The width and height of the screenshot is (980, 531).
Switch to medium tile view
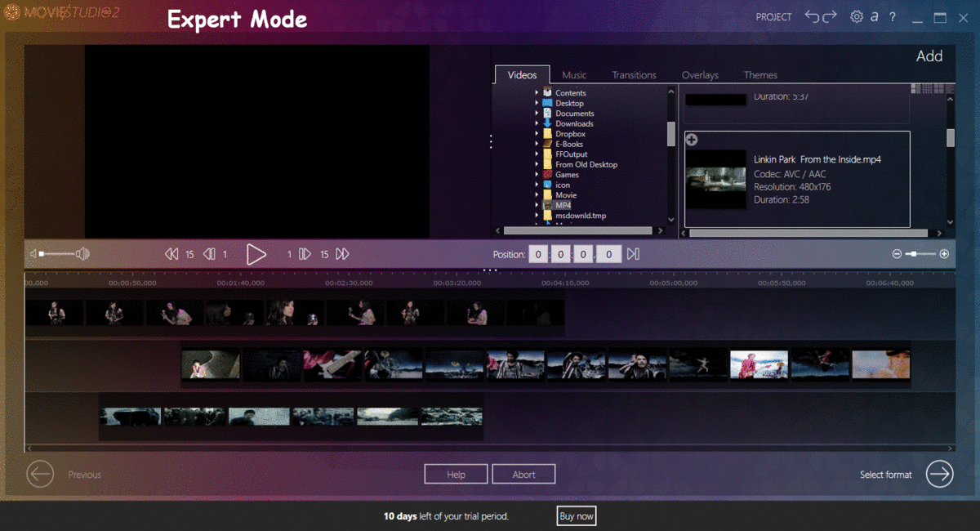click(x=939, y=88)
